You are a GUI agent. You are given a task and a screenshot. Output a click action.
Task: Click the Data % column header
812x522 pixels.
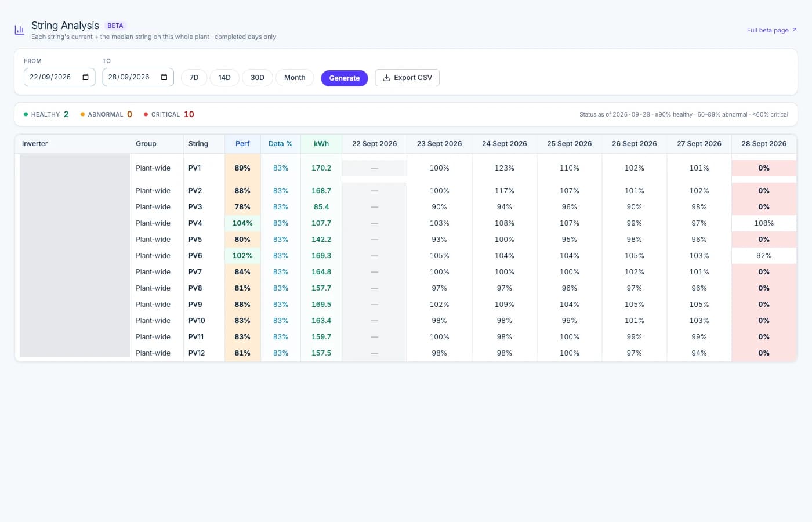coord(281,144)
